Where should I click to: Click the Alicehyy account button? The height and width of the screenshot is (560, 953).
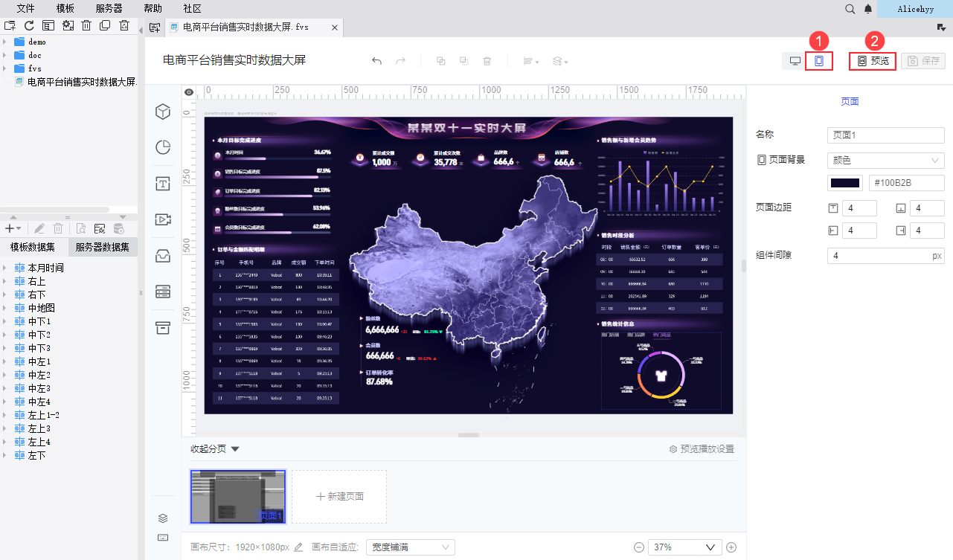pyautogui.click(x=915, y=9)
